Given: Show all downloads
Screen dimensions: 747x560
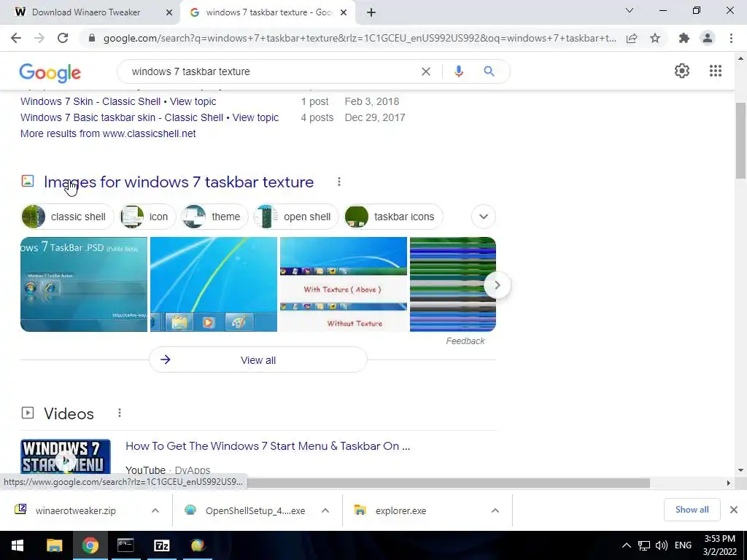Looking at the screenshot, I should (692, 510).
